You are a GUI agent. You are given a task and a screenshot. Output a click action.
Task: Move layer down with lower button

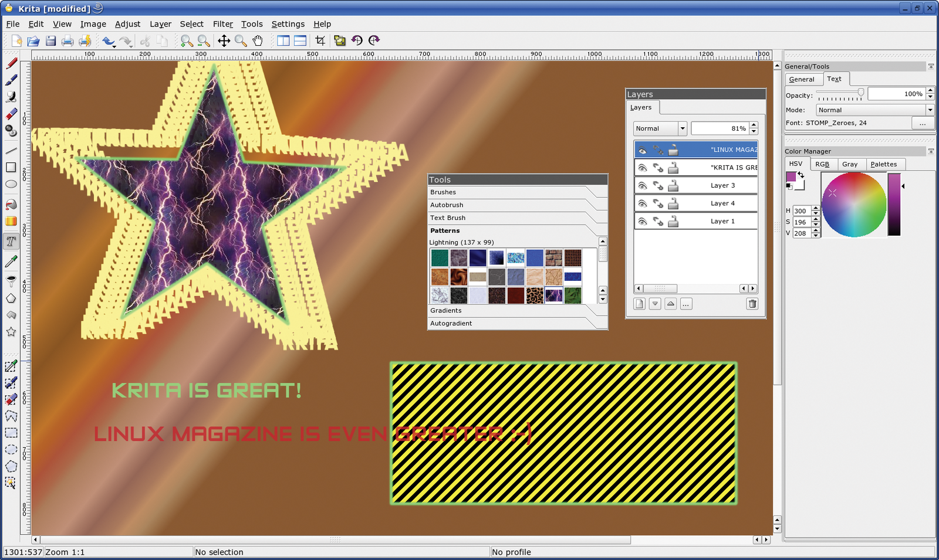click(x=655, y=304)
